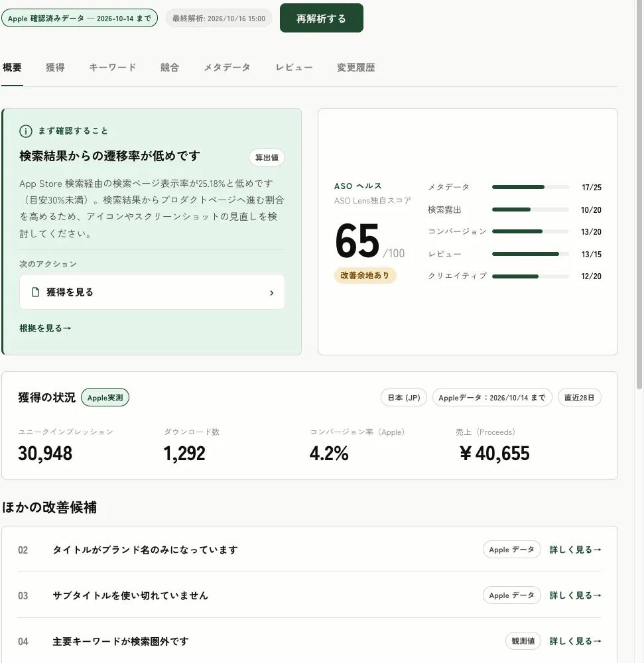Click the heading 検索結果からの遷移率が低めです
The height and width of the screenshot is (663, 644).
pyautogui.click(x=109, y=156)
